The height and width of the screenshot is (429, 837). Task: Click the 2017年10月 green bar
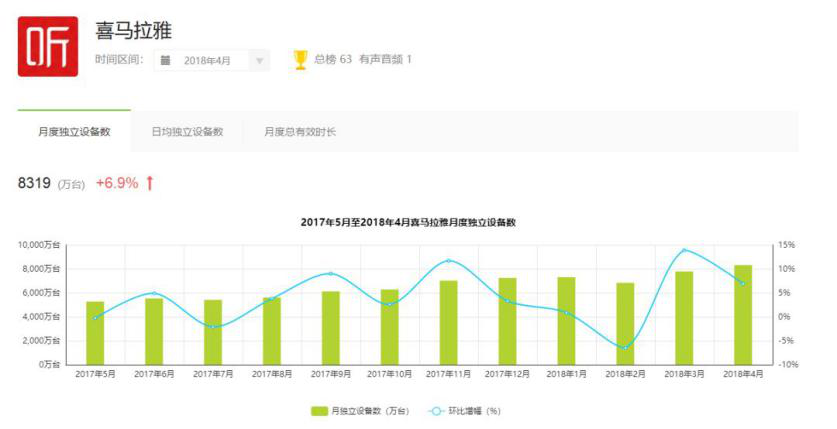390,327
